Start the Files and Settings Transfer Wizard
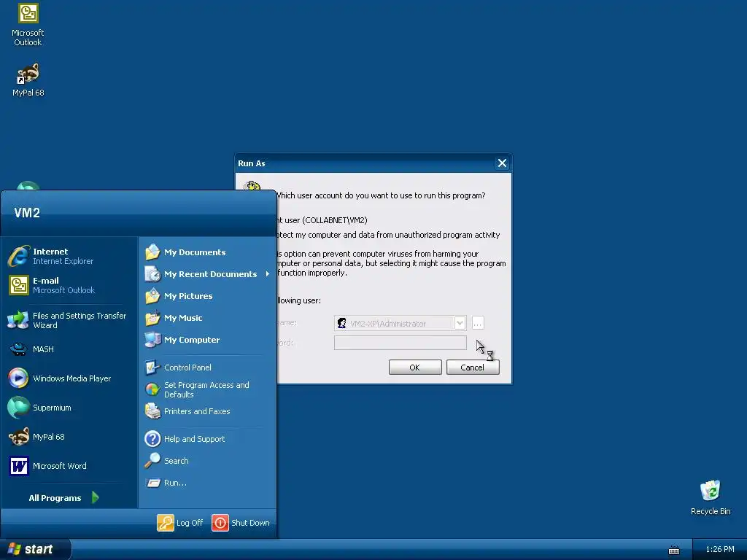Image resolution: width=747 pixels, height=560 pixels. click(x=69, y=321)
